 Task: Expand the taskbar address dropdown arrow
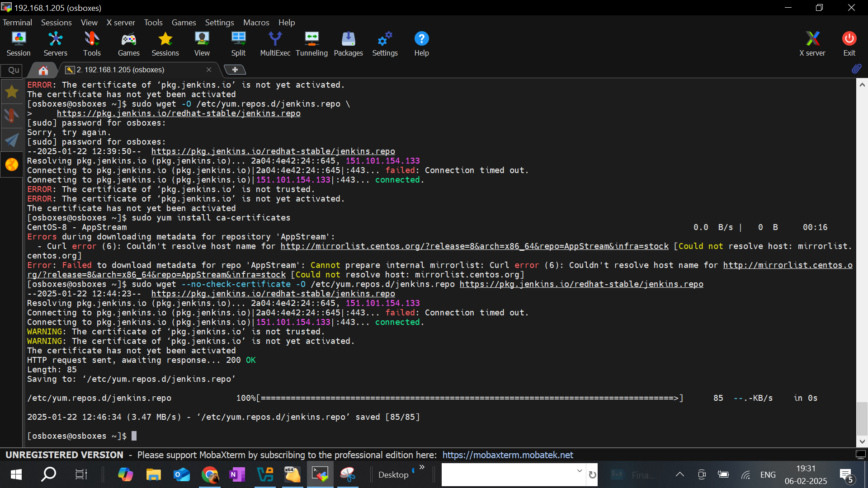(579, 471)
